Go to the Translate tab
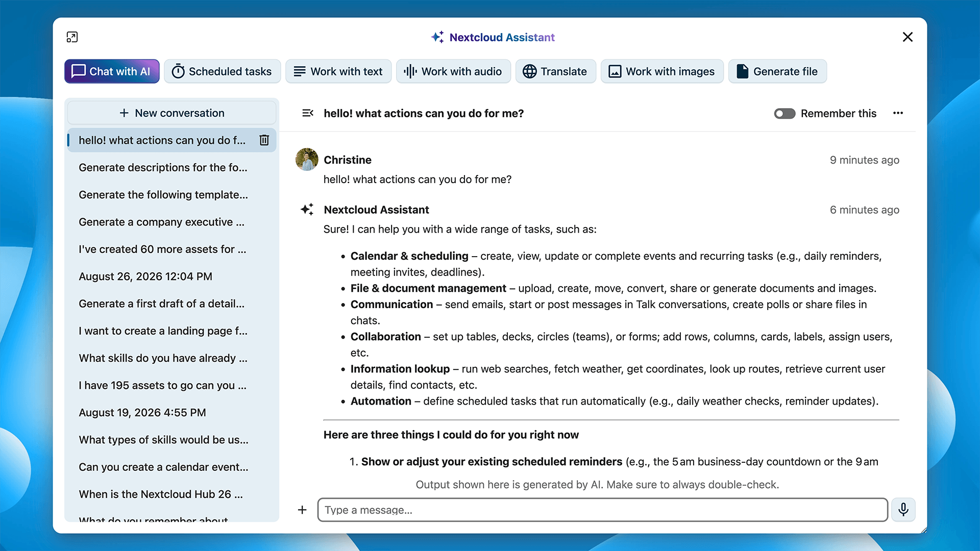 tap(555, 71)
